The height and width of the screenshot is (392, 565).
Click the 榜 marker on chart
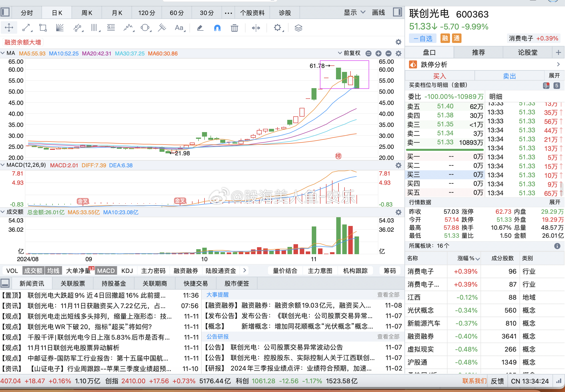[x=338, y=156]
